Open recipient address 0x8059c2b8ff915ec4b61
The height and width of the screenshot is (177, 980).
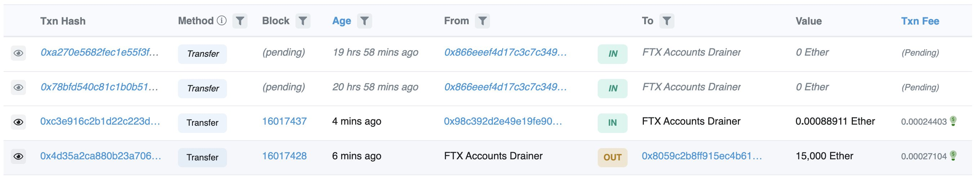701,156
